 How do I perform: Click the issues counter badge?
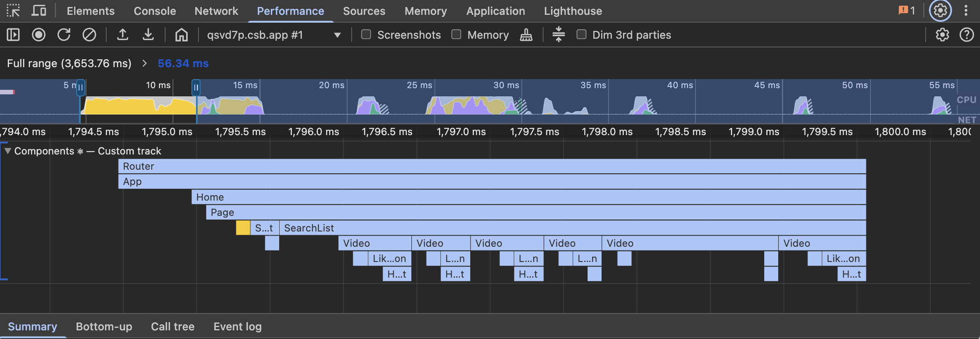click(x=907, y=11)
